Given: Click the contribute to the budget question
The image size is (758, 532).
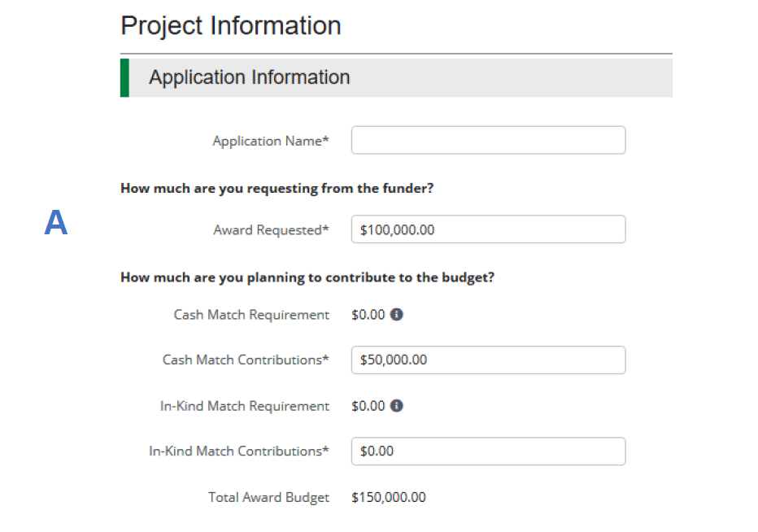Looking at the screenshot, I should (307, 277).
